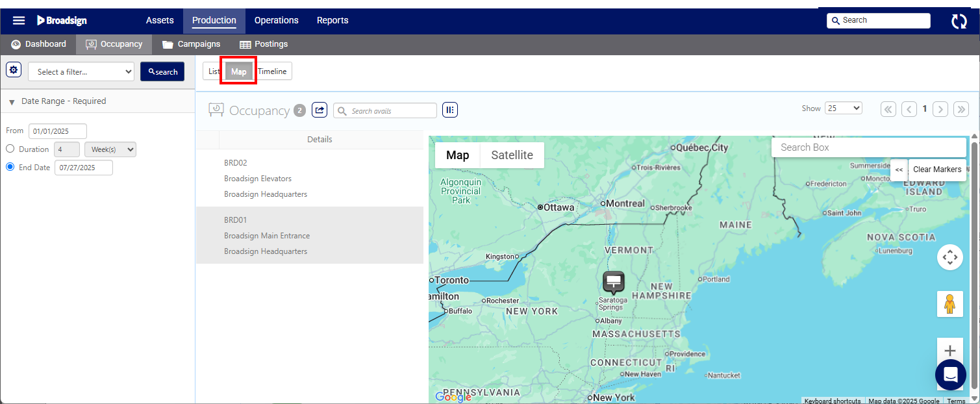The image size is (980, 404).
Task: Go to the Postings tab
Action: [264, 44]
